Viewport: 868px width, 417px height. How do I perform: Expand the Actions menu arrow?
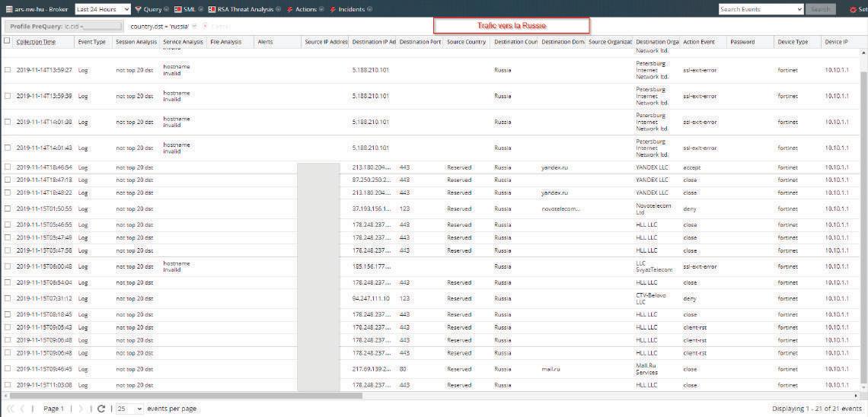pyautogui.click(x=321, y=9)
